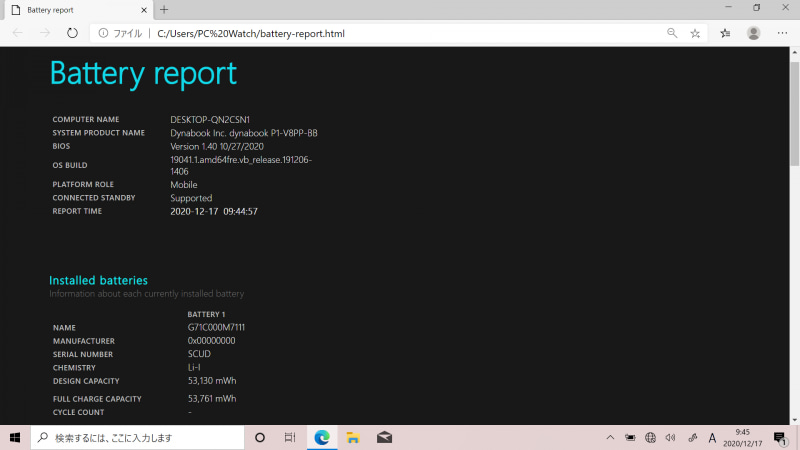Click the zoom magnifier icon in address bar
Viewport: 800px width, 450px height.
672,33
